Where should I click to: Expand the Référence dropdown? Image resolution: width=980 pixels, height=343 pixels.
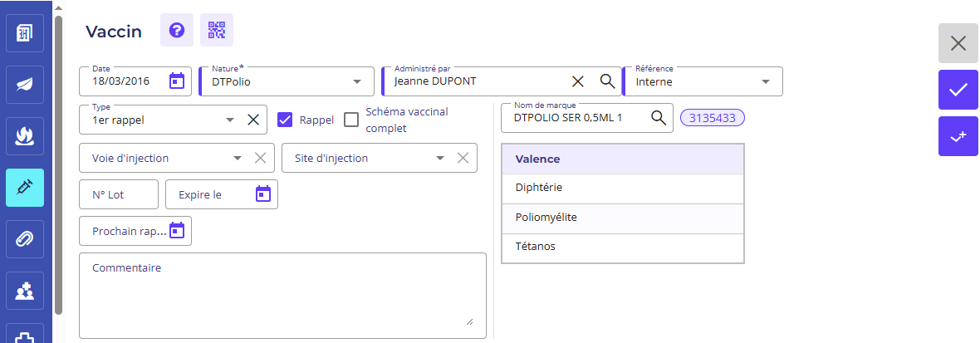pyautogui.click(x=765, y=82)
